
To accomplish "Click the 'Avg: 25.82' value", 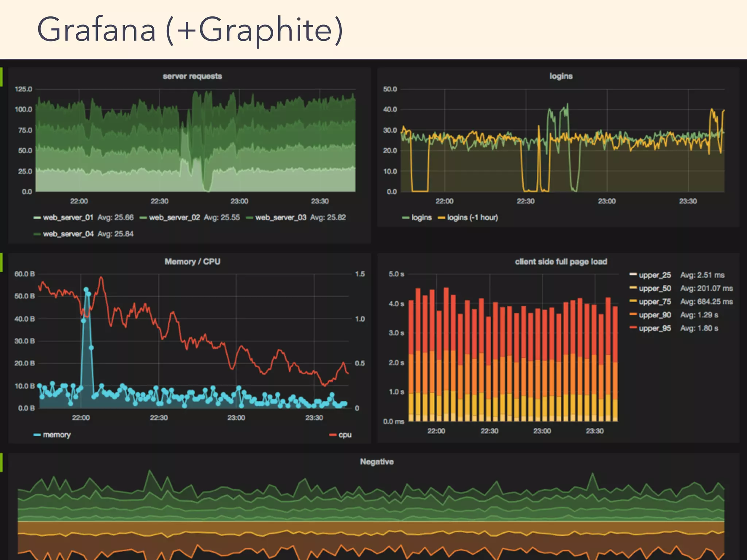I will [x=328, y=217].
